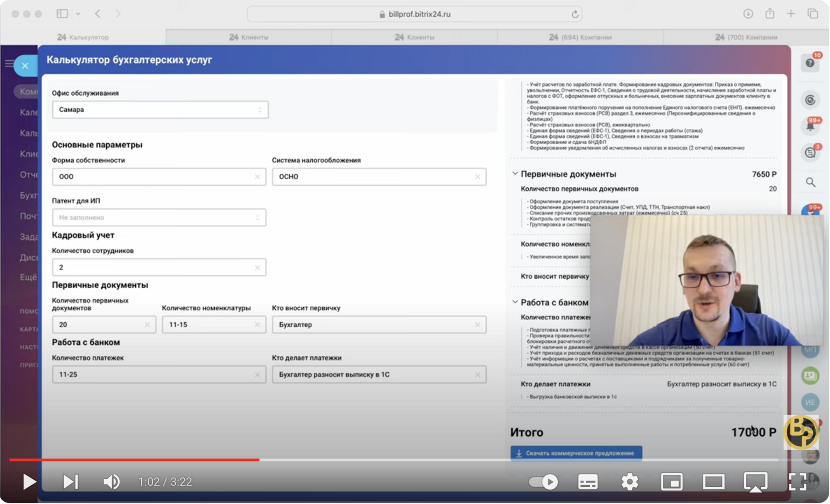The height and width of the screenshot is (504, 830).
Task: Edit Количество первичных документов input with 20
Action: (104, 325)
